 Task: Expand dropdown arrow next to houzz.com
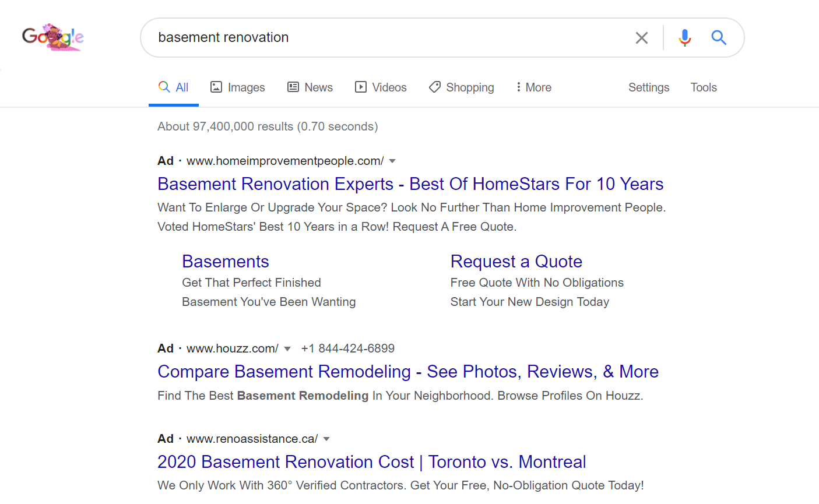tap(287, 349)
